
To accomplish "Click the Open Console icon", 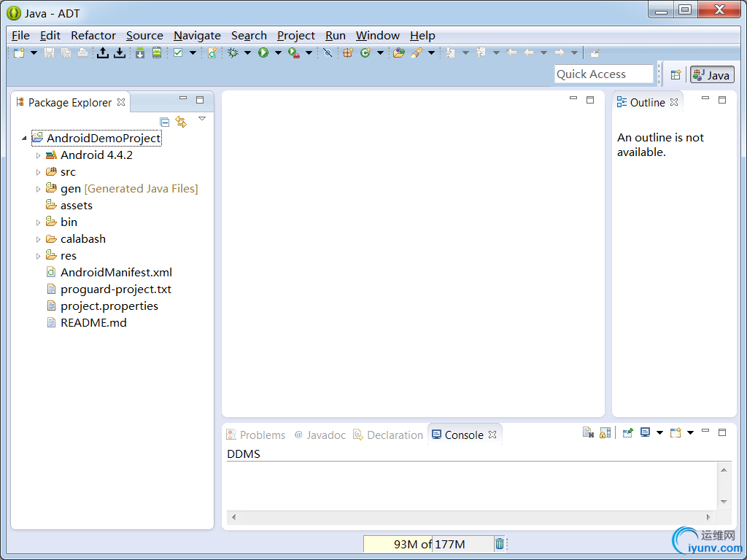I will click(676, 432).
